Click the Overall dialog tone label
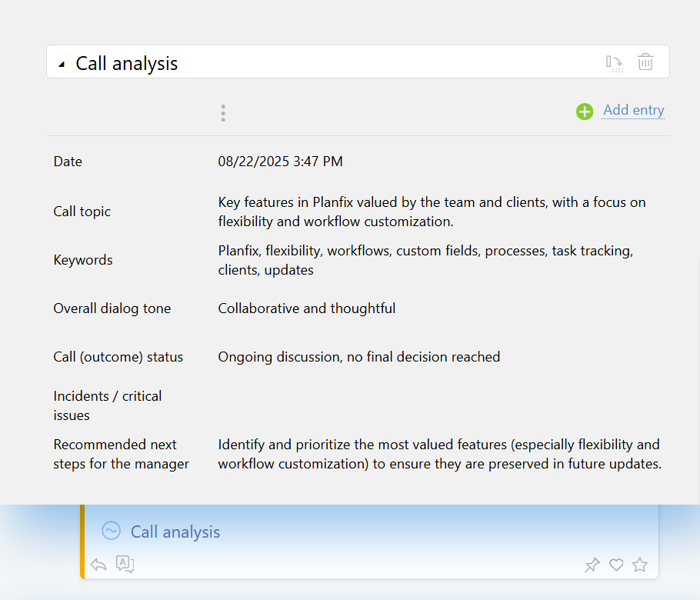 (x=112, y=308)
